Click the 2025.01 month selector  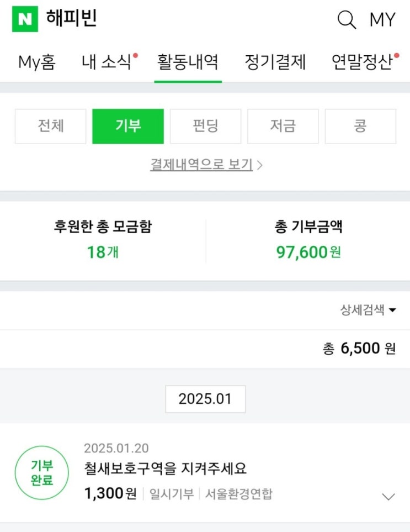tap(205, 399)
